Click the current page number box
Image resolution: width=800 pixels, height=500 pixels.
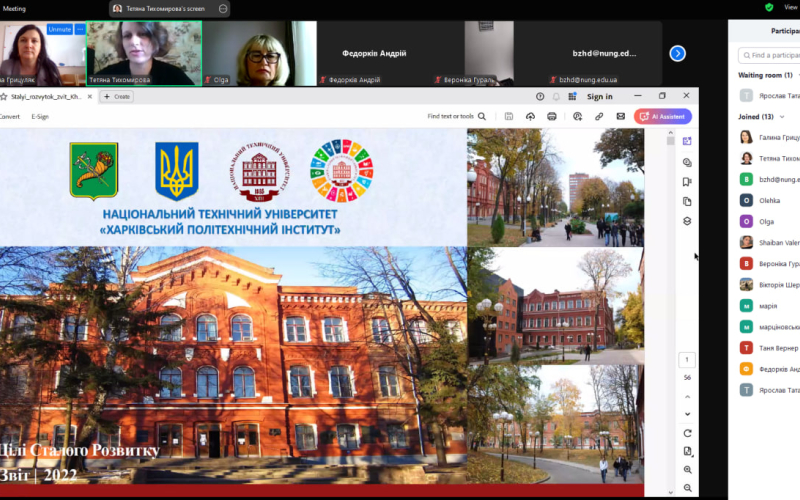(x=687, y=360)
